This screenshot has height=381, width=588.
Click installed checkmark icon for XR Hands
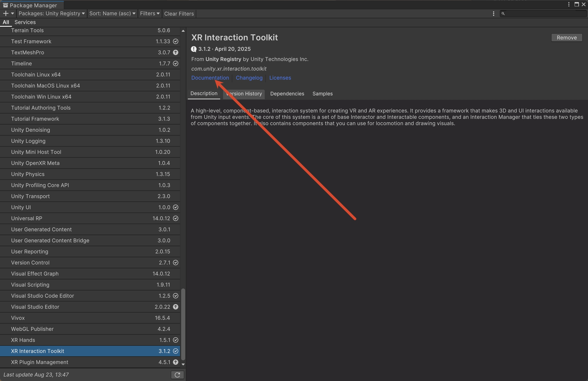click(x=176, y=340)
